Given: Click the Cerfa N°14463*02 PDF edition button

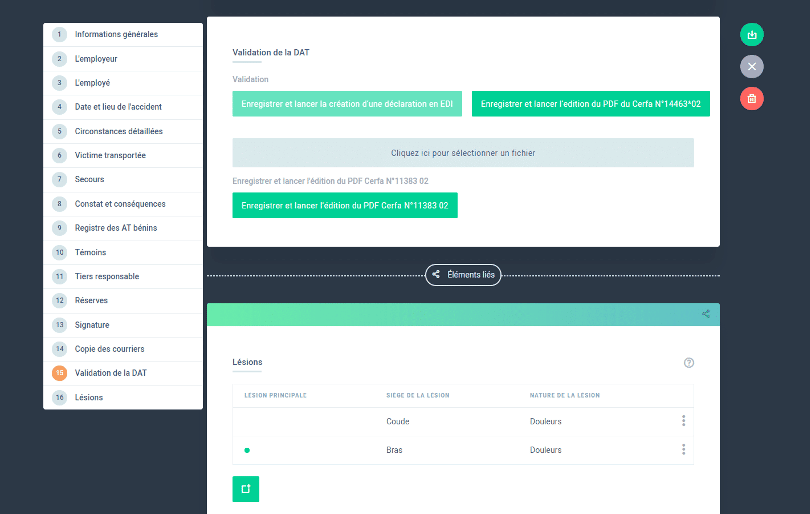Looking at the screenshot, I should (x=590, y=104).
